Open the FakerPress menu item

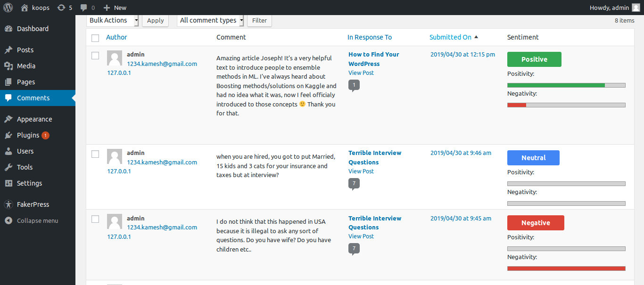click(x=33, y=204)
